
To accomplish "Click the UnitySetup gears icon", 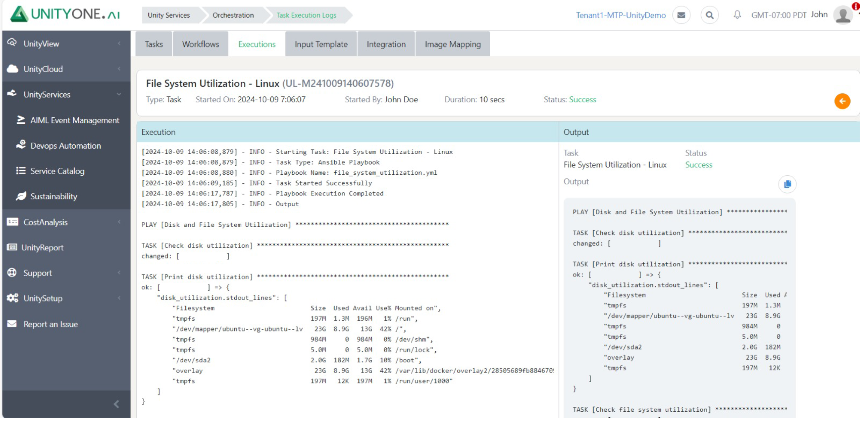I will [x=12, y=298].
